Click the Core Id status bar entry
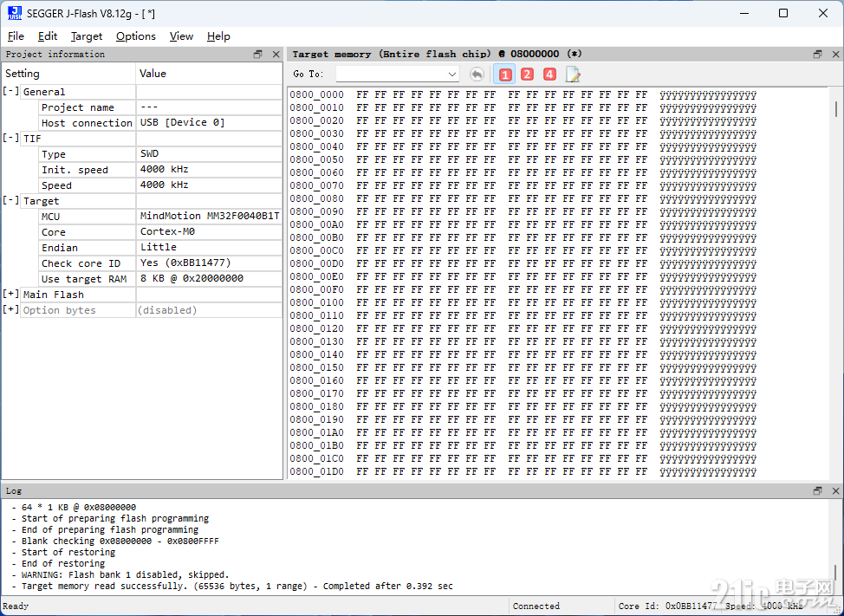The width and height of the screenshot is (844, 616). click(x=667, y=606)
